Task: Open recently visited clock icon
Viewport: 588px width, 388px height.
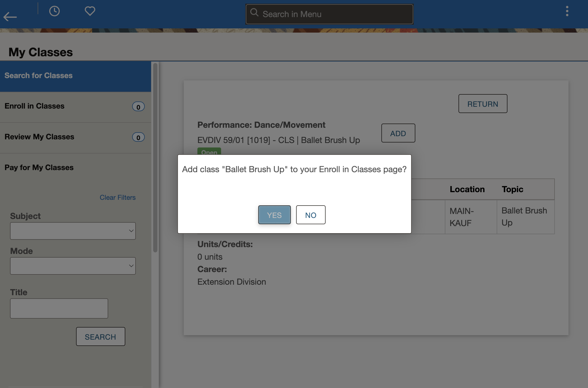Action: [x=54, y=11]
